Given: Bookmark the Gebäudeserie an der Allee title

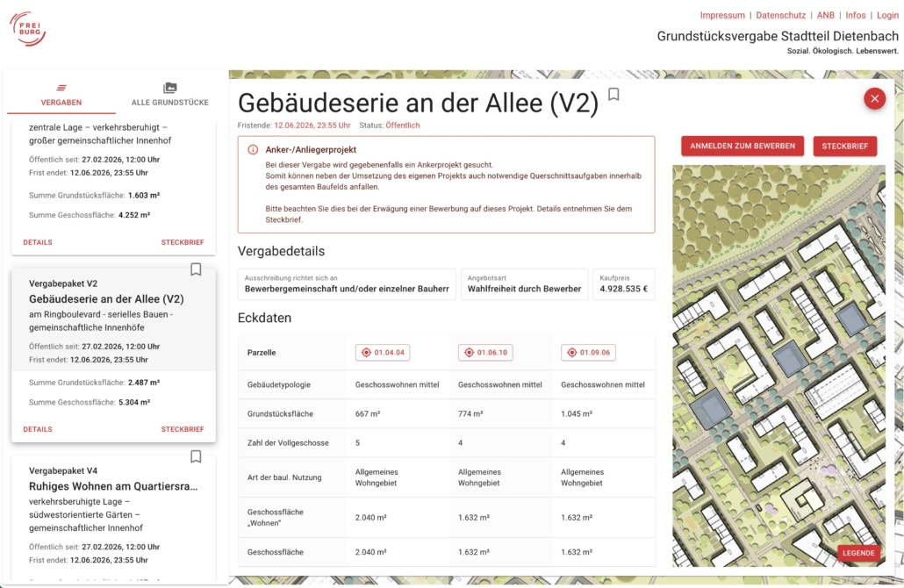Looking at the screenshot, I should (613, 95).
